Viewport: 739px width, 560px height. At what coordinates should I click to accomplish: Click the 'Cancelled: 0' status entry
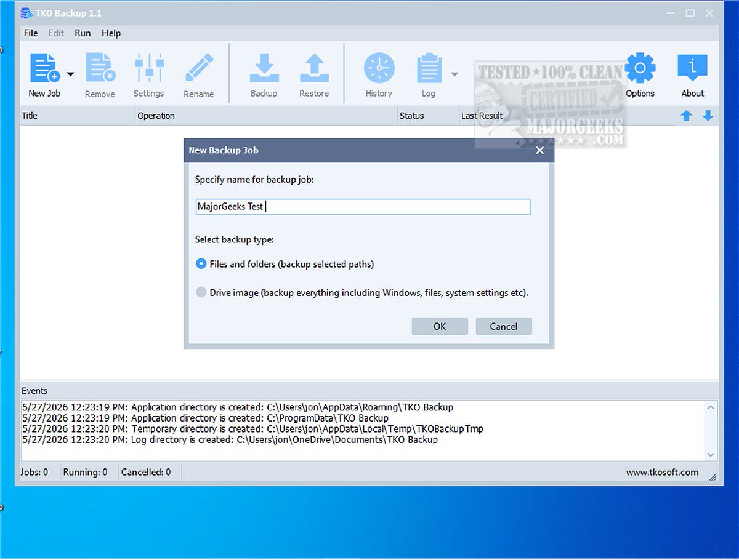146,473
